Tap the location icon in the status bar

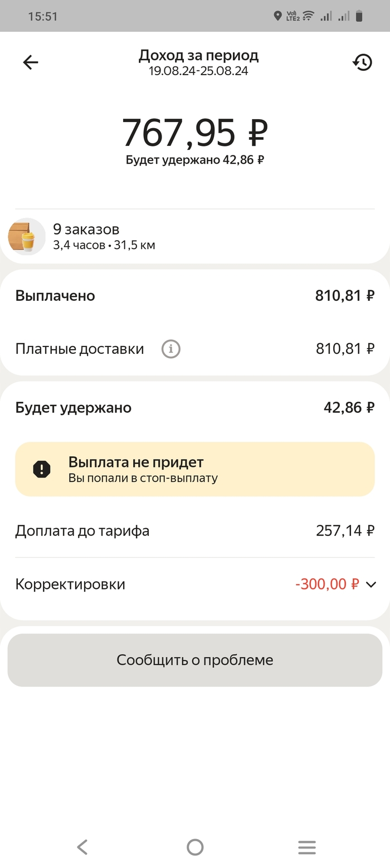pos(277,16)
